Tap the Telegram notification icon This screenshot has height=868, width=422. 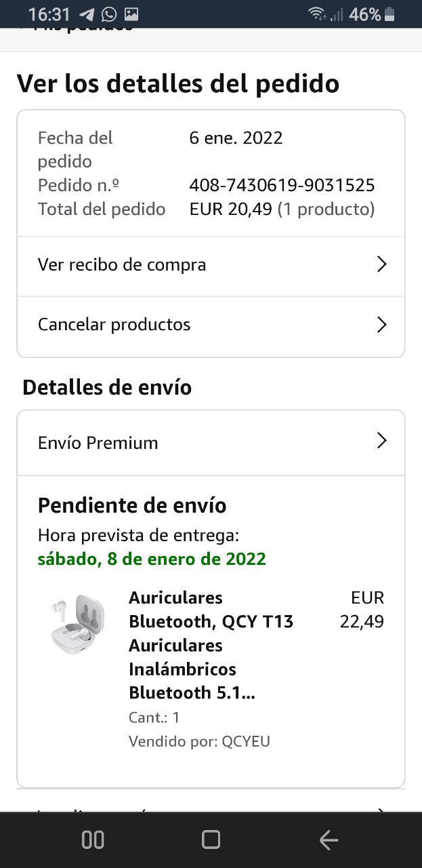(x=87, y=14)
